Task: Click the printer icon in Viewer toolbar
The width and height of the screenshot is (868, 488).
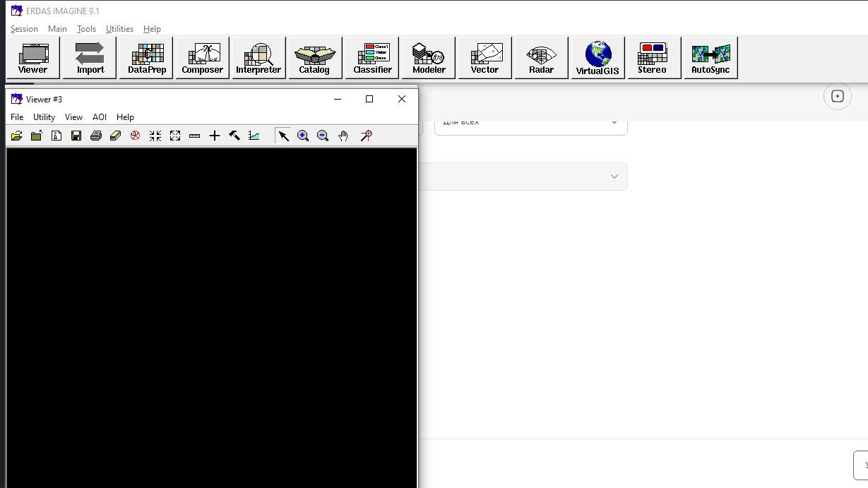Action: pyautogui.click(x=96, y=136)
